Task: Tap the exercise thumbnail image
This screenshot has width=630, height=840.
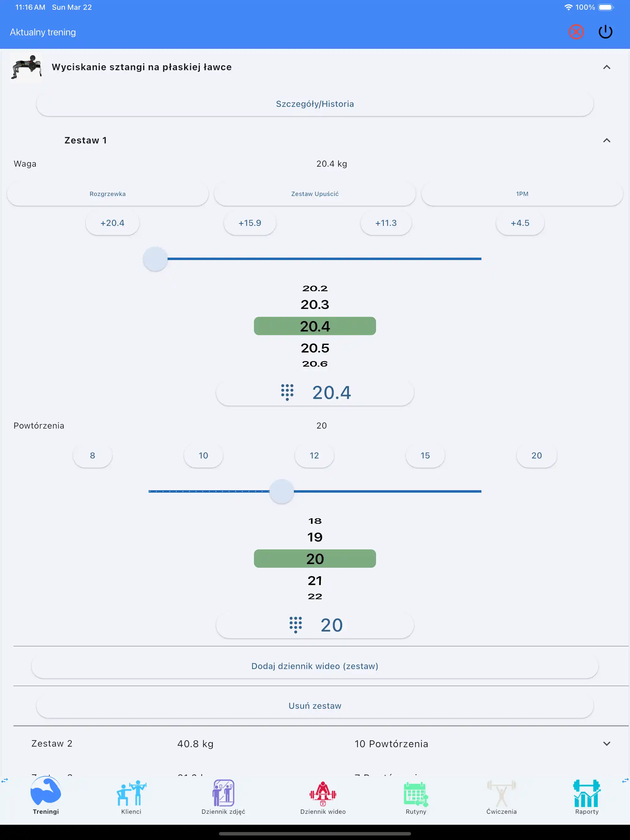Action: 26,67
